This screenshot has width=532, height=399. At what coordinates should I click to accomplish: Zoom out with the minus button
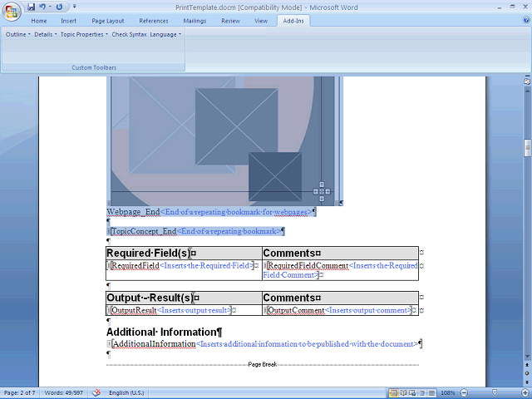click(x=464, y=393)
